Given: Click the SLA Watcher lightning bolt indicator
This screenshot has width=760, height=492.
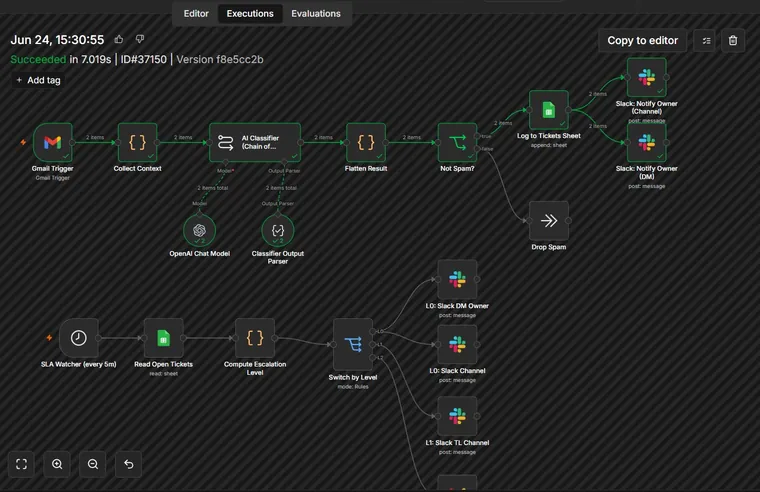Looking at the screenshot, I should [49, 338].
